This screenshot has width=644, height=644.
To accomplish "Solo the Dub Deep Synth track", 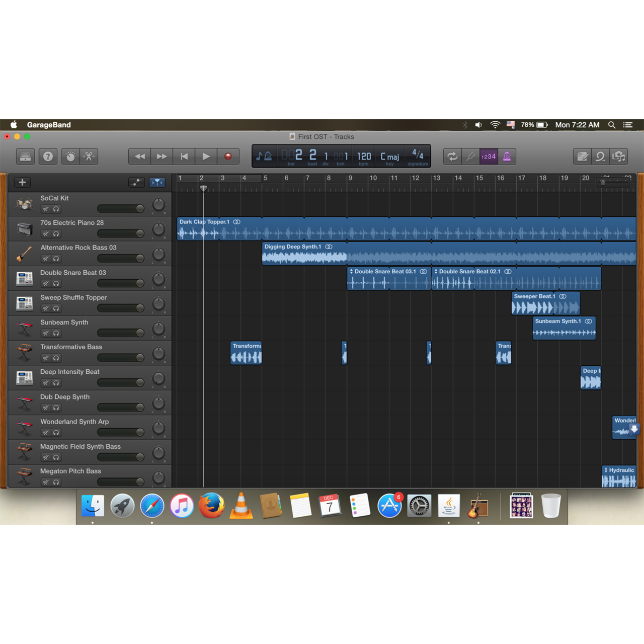I will [56, 408].
